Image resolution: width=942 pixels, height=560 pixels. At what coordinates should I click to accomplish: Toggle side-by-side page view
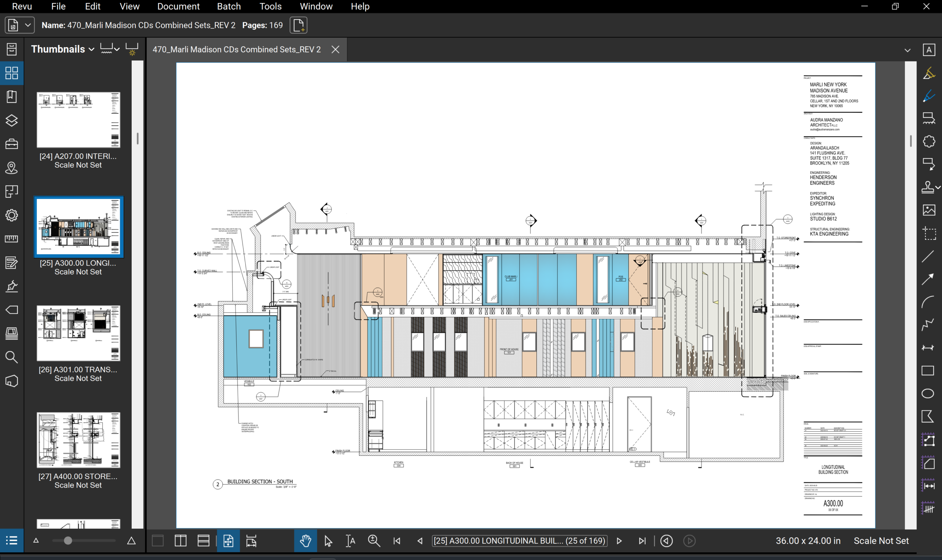tap(180, 541)
